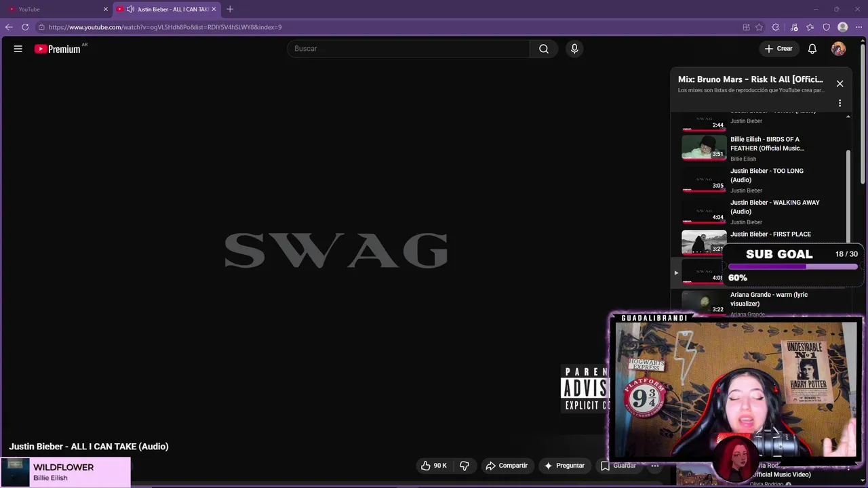Focus the Buscar search field

click(x=408, y=49)
